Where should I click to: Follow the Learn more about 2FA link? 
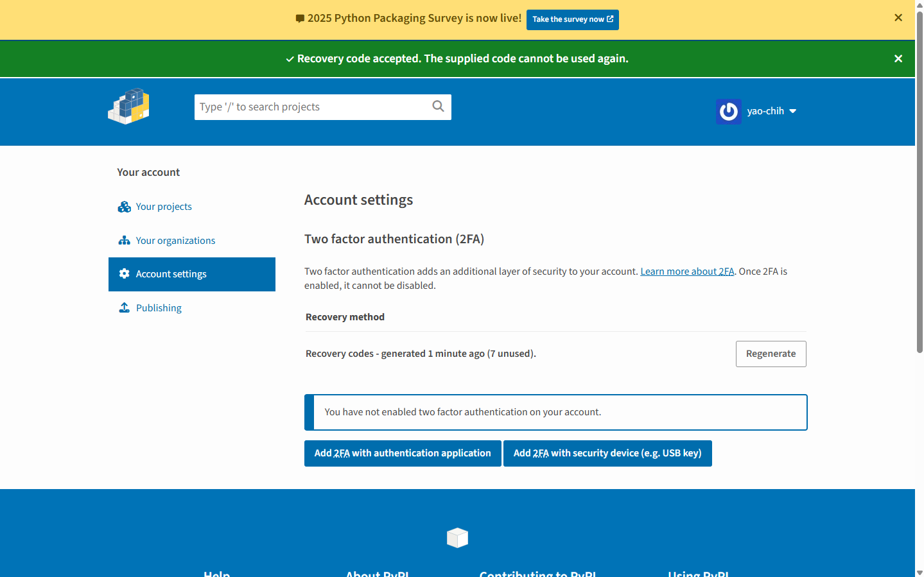click(x=687, y=271)
